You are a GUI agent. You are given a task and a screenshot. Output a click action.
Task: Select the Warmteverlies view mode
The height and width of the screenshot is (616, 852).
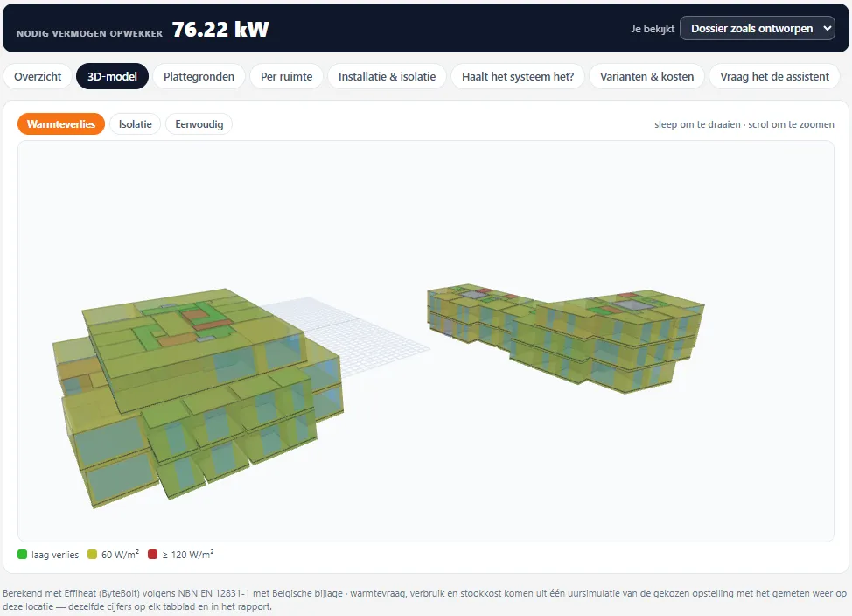point(61,124)
